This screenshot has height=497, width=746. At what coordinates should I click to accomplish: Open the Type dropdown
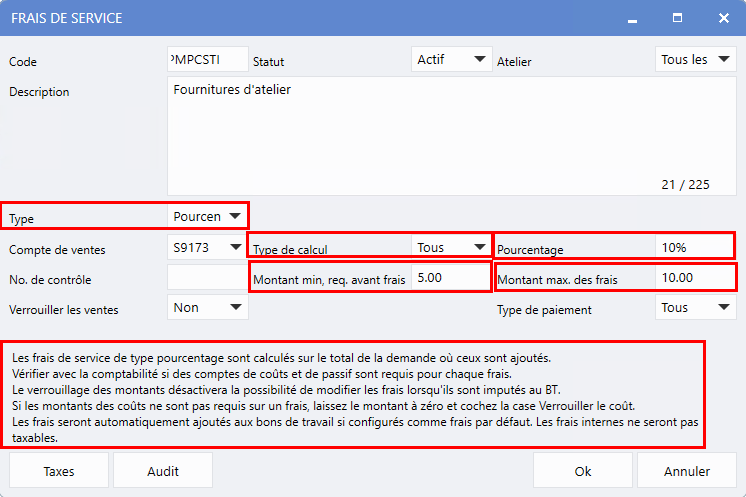[207, 216]
